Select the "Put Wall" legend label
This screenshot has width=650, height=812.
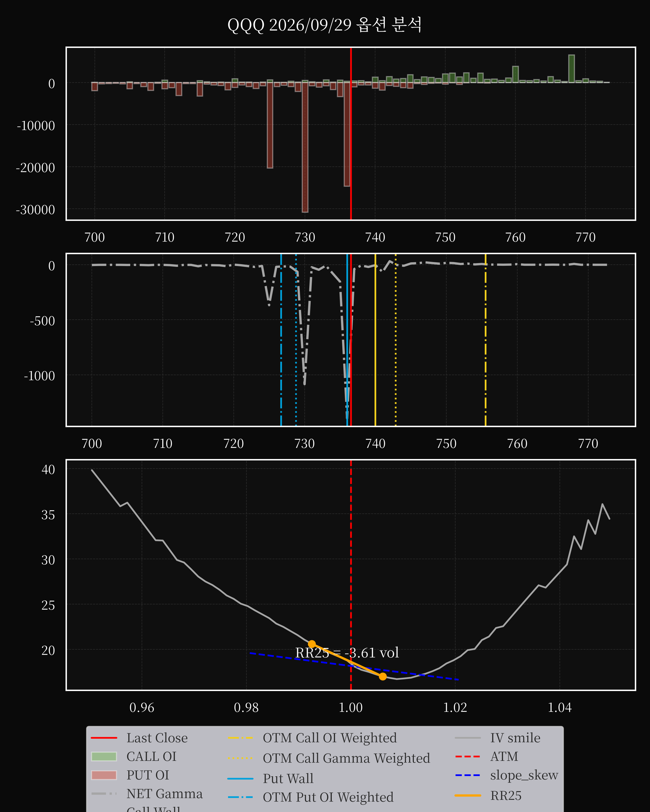(x=288, y=778)
